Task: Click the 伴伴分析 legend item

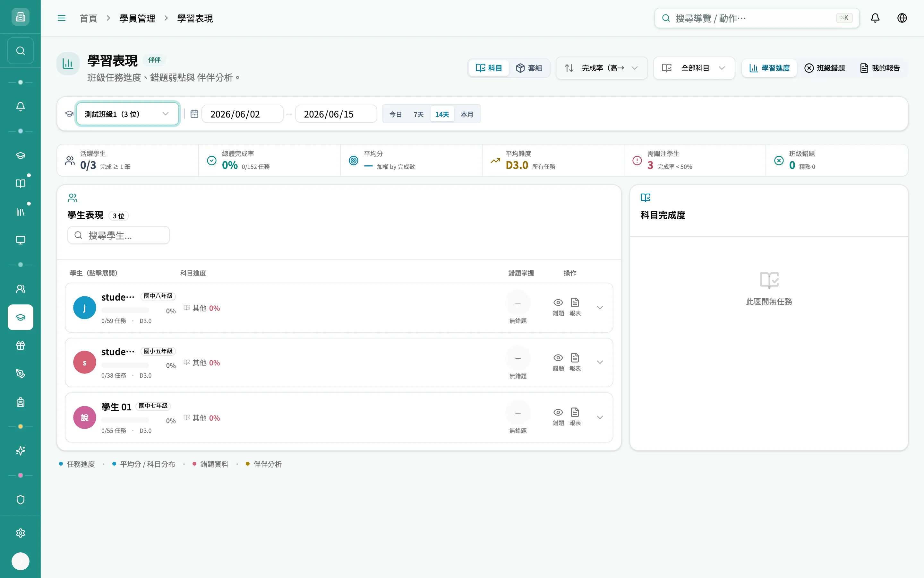Action: 263,464
